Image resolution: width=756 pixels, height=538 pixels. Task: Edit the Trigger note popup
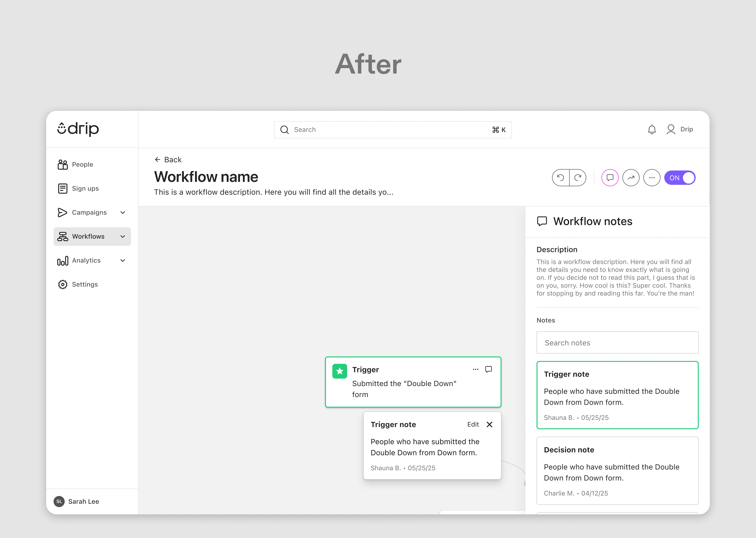(x=473, y=424)
